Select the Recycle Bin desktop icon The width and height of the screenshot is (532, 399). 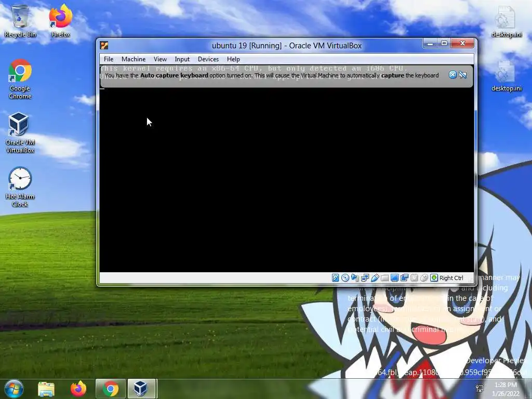point(20,21)
